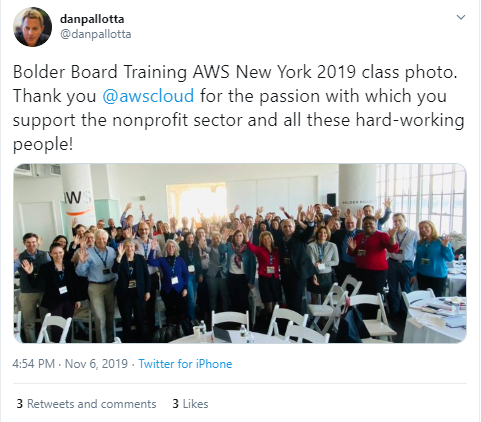This screenshot has height=422, width=481.
Task: Open the class photo image
Action: (240, 253)
